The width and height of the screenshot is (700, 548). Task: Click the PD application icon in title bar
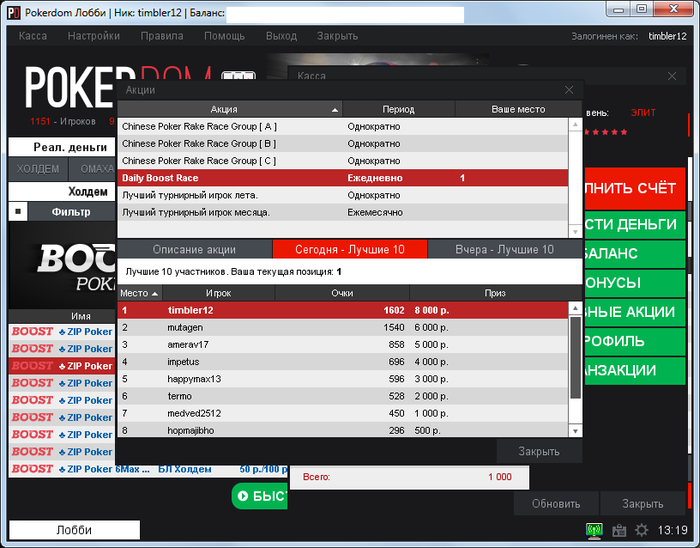tap(14, 12)
